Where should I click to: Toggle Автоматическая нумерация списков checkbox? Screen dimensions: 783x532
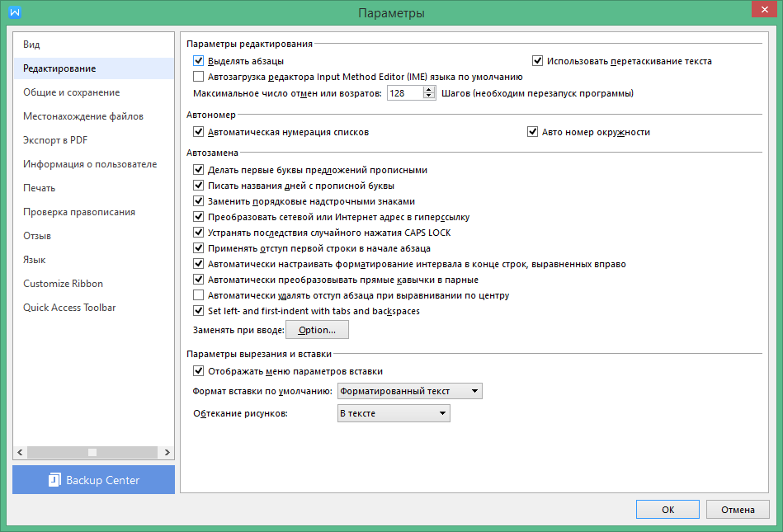pos(198,132)
